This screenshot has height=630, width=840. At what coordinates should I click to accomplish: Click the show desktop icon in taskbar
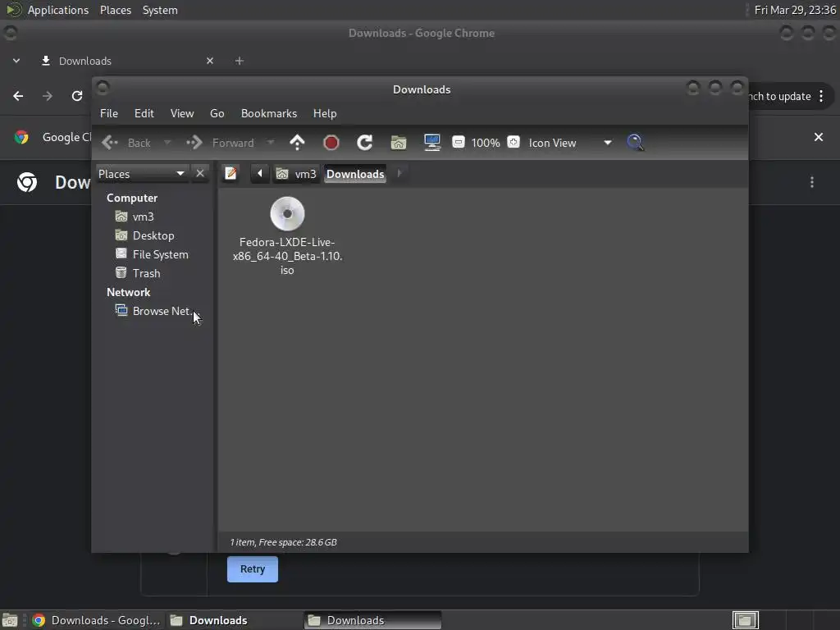[x=10, y=620]
